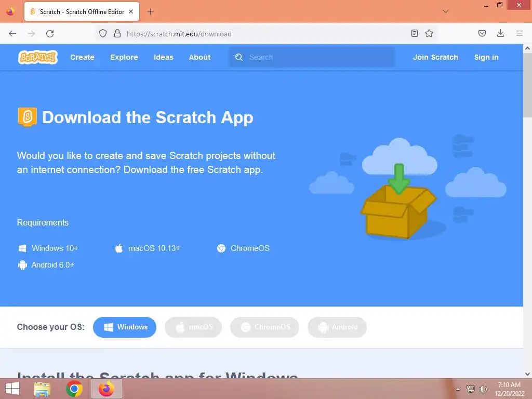Open the Ideas page
This screenshot has width=532, height=399.
click(x=164, y=57)
